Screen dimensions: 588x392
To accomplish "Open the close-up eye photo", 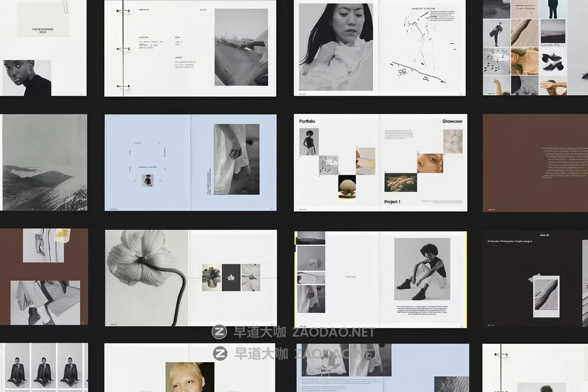I will pyautogui.click(x=430, y=163).
